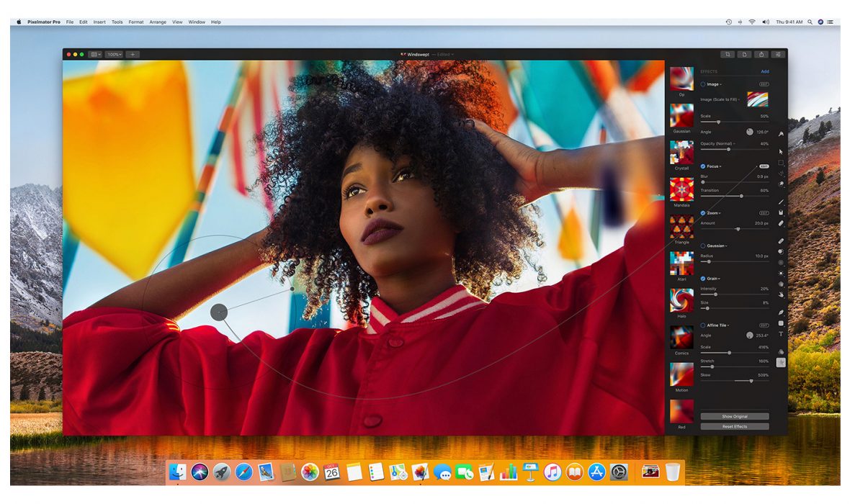The height and width of the screenshot is (504, 850).
Task: Open the Arrange menu in menu bar
Action: 158,22
